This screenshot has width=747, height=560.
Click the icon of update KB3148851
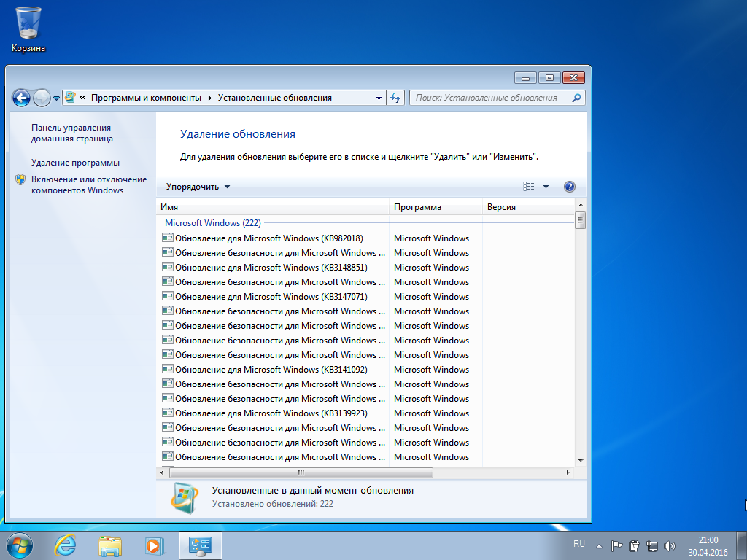[167, 267]
